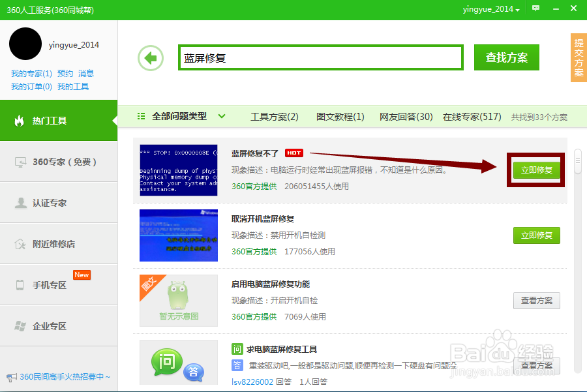Select 手机专区 in the sidebar
Screen dimensions: 587x392
coord(59,285)
